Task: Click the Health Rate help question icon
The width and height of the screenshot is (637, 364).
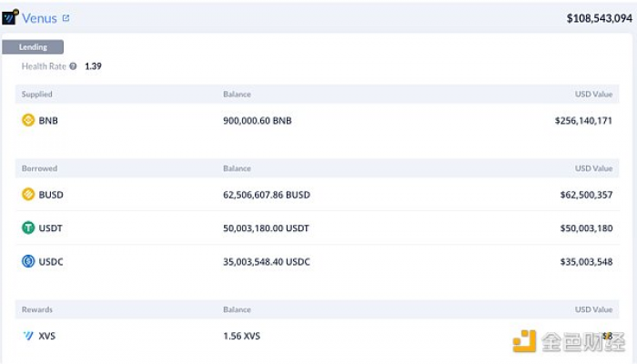Action: [x=73, y=66]
